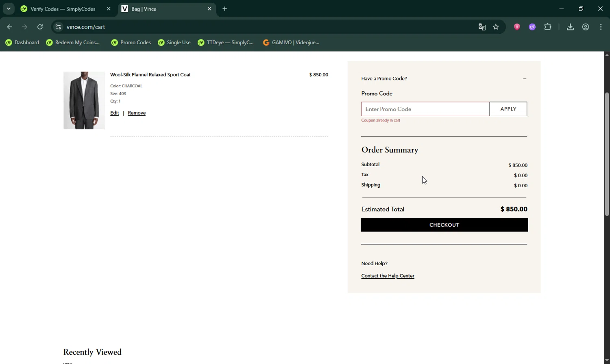Open the tab search dropdown arrow
The image size is (610, 364).
click(9, 9)
